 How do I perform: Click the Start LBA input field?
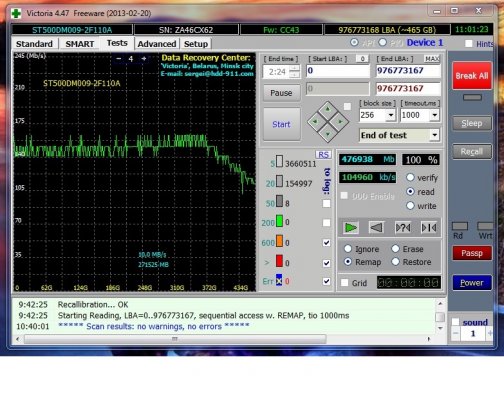pos(338,71)
